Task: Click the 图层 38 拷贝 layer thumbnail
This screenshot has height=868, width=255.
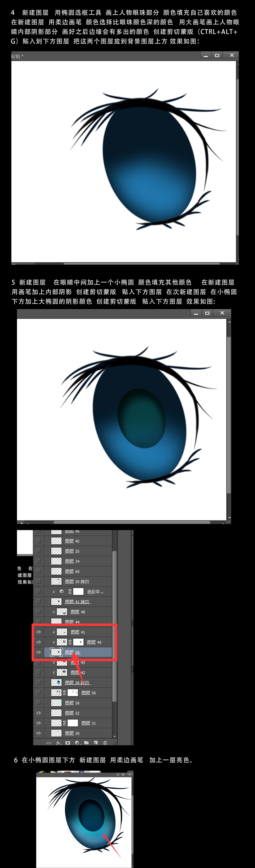Action: tap(56, 683)
